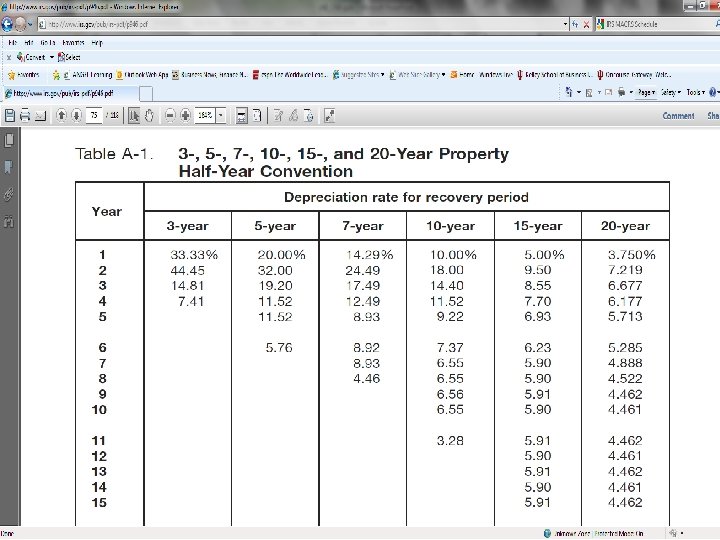The width and height of the screenshot is (720, 540).
Task: Open the Edit menu
Action: click(29, 43)
